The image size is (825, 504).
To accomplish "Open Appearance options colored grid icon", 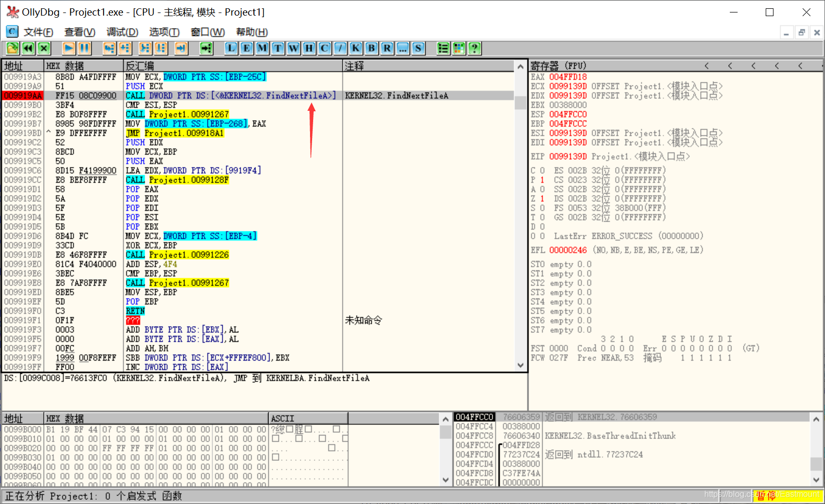I will point(459,48).
